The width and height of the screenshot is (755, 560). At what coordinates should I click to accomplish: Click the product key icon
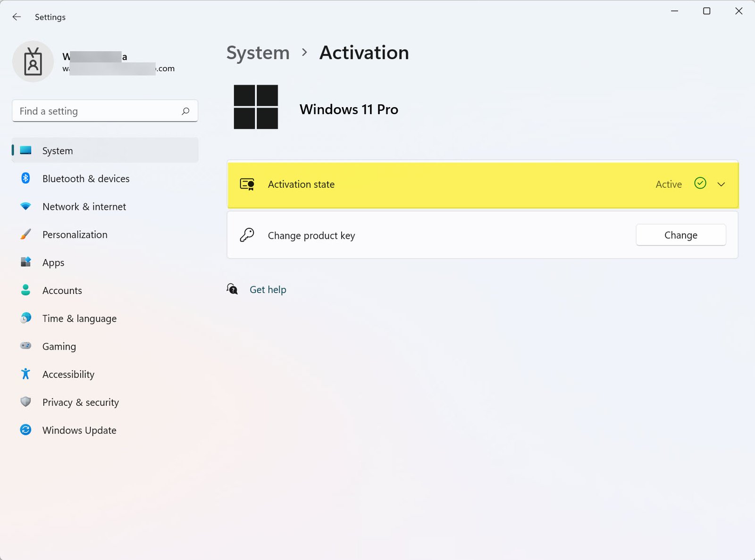[247, 235]
